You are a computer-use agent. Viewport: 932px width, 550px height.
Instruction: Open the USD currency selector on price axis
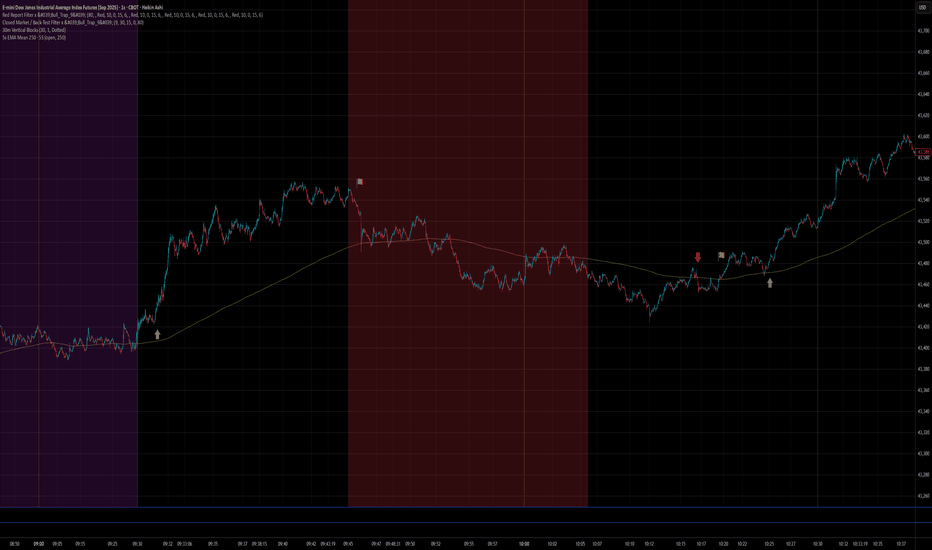923,7
